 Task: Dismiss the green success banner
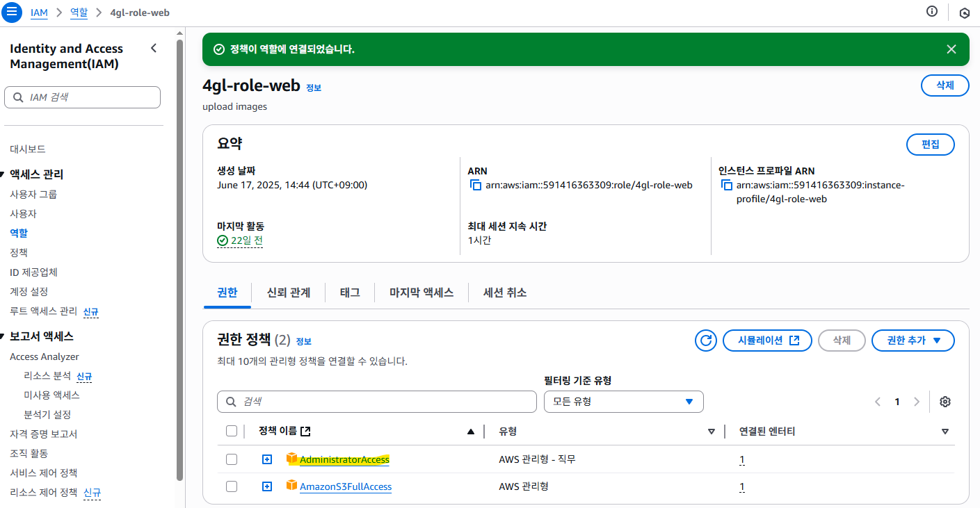(x=951, y=49)
